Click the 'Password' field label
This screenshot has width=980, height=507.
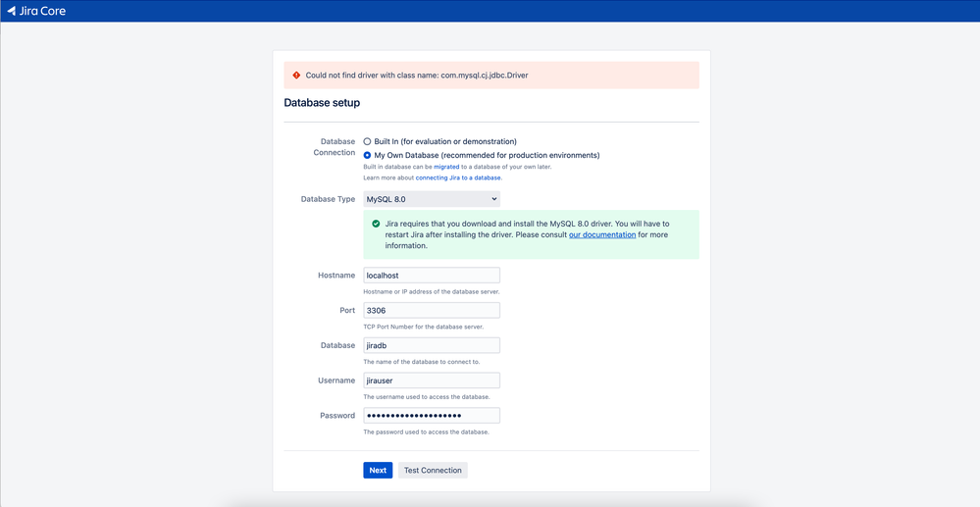pos(337,415)
